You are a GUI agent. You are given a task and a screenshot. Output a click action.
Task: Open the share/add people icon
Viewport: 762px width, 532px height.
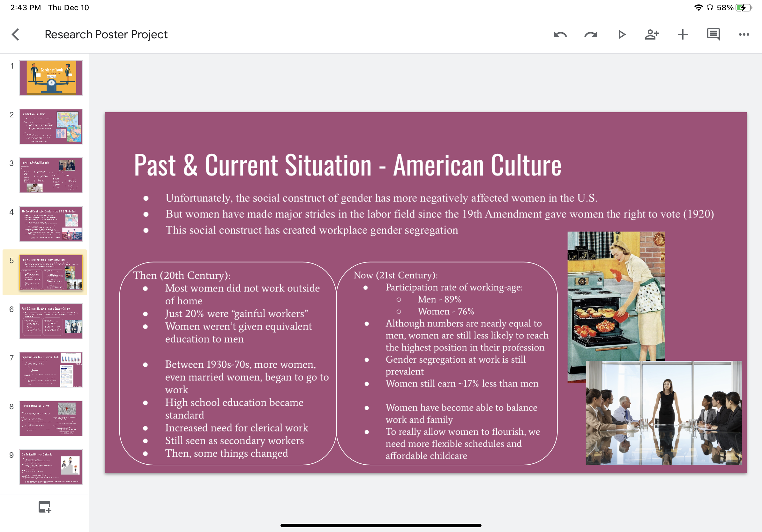652,34
